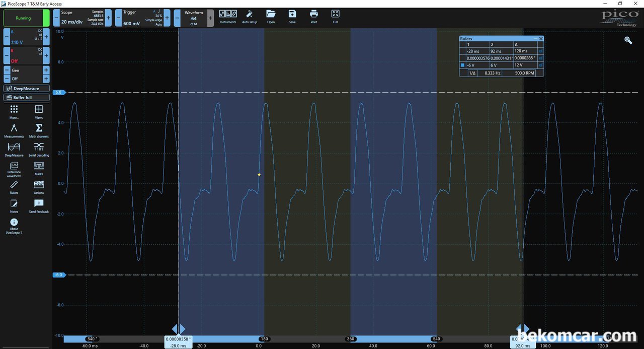Go to next Waveform buffer

pyautogui.click(x=210, y=18)
